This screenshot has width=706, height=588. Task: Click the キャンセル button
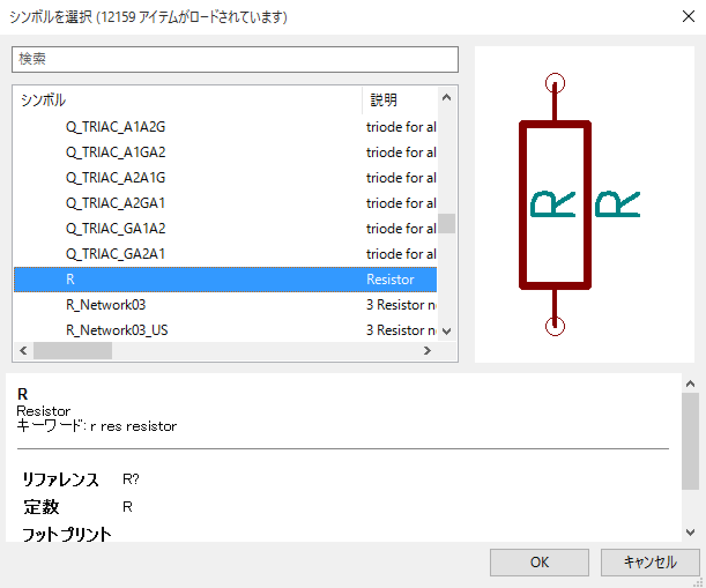tap(650, 562)
